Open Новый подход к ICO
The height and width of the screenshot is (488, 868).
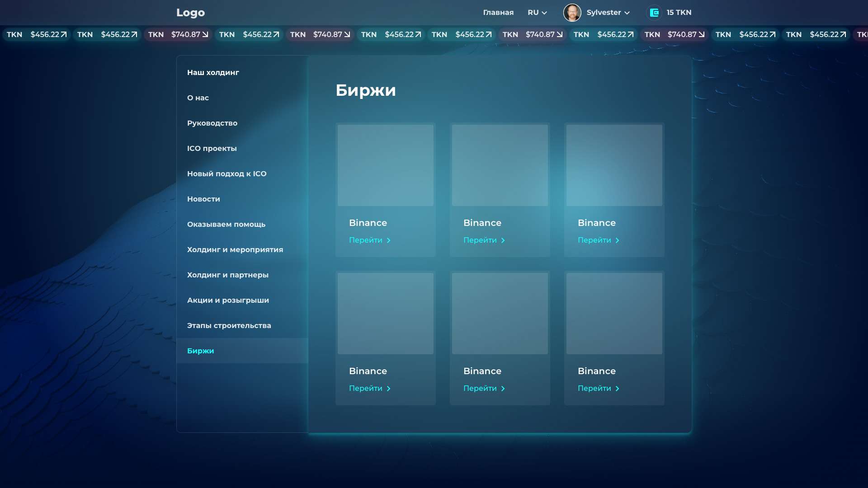coord(242,174)
